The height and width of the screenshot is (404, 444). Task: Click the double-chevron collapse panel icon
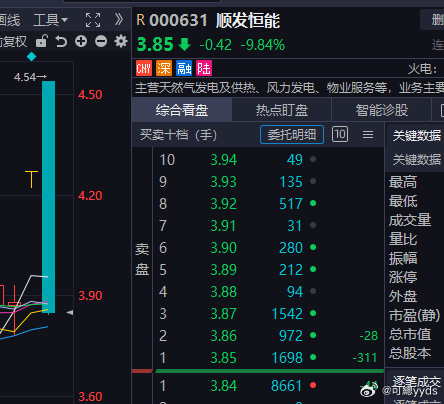[x=119, y=20]
